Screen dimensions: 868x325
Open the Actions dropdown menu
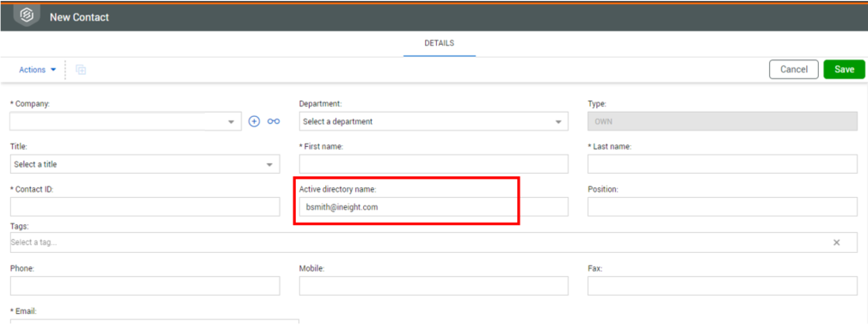38,70
